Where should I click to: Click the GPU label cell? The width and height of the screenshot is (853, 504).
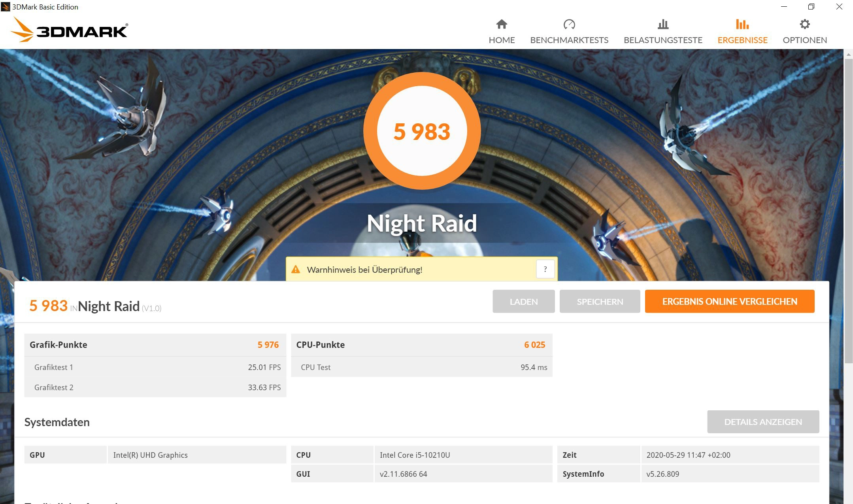[x=65, y=455]
